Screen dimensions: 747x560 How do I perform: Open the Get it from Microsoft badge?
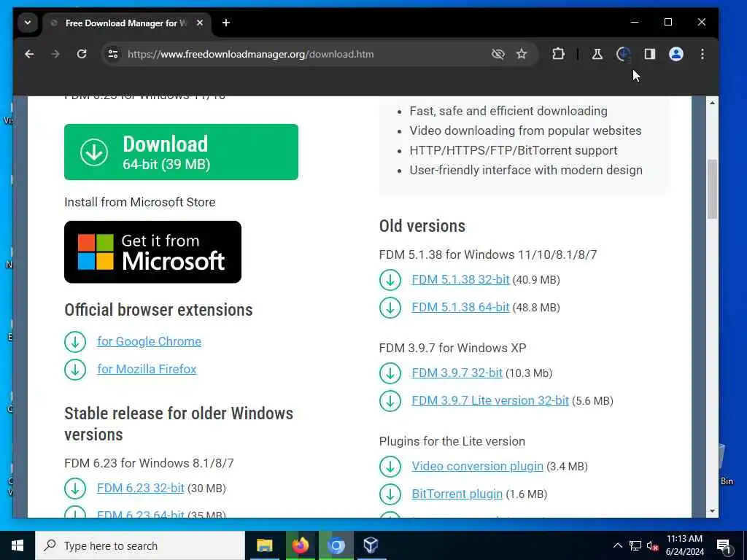(152, 252)
